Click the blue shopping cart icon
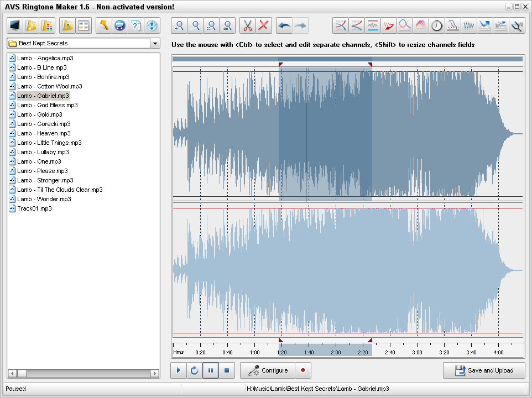Image resolution: width=532 pixels, height=398 pixels. click(120, 25)
